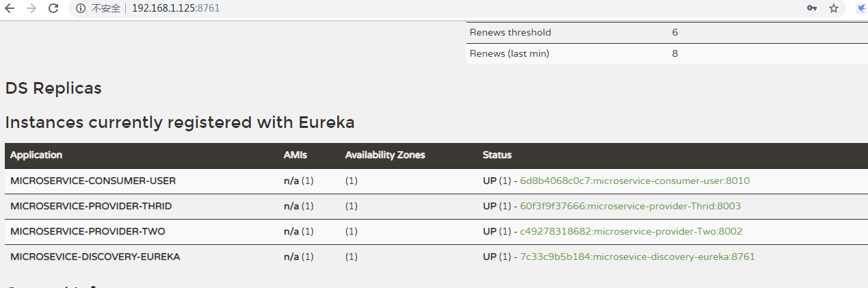Click the AMIs column header
The height and width of the screenshot is (288, 868).
point(295,155)
